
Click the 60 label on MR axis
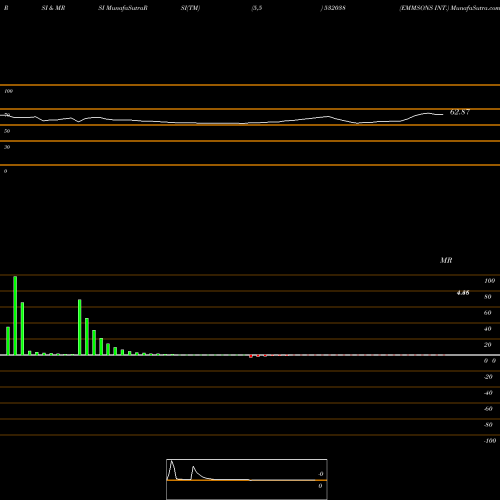pyautogui.click(x=488, y=313)
